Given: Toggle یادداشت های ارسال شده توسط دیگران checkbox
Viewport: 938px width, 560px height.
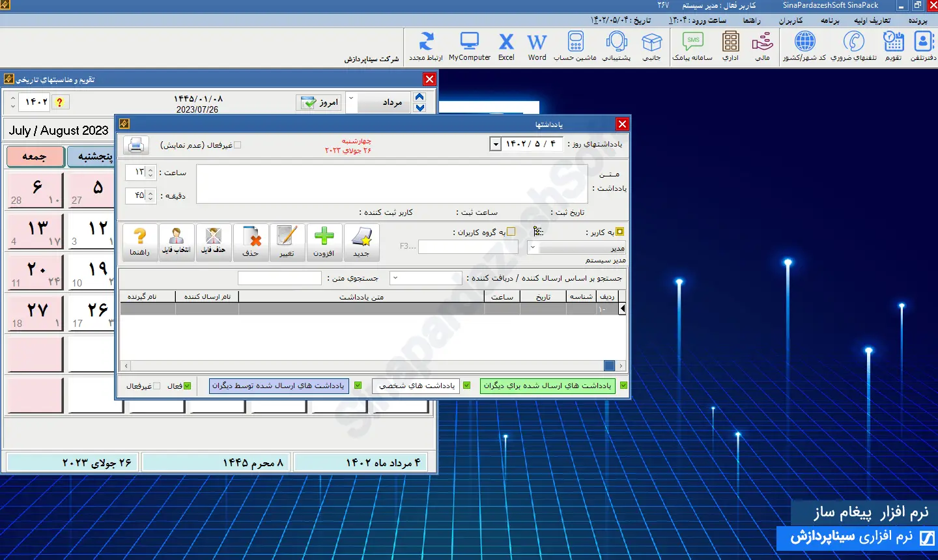Looking at the screenshot, I should click(x=358, y=385).
